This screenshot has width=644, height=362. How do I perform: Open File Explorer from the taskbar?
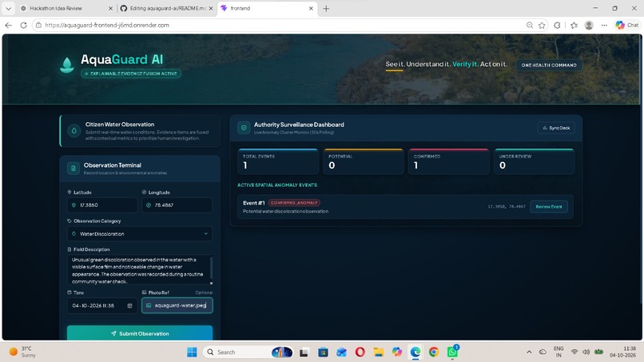(x=378, y=352)
